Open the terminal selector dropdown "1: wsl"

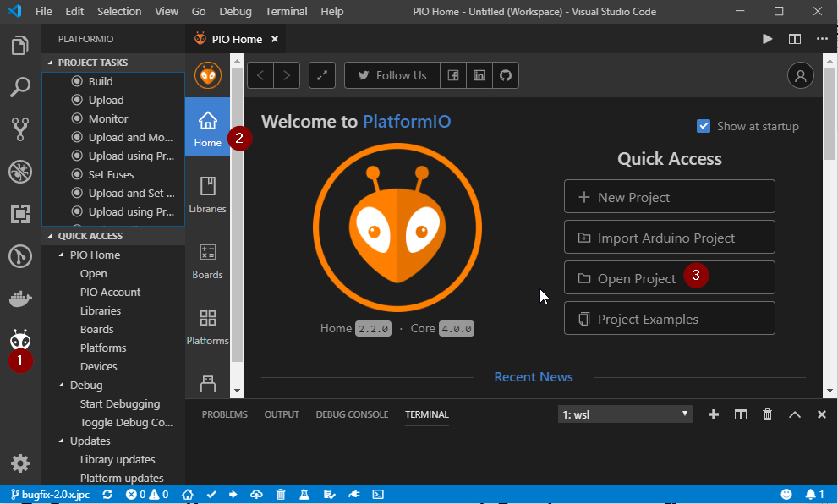[625, 414]
